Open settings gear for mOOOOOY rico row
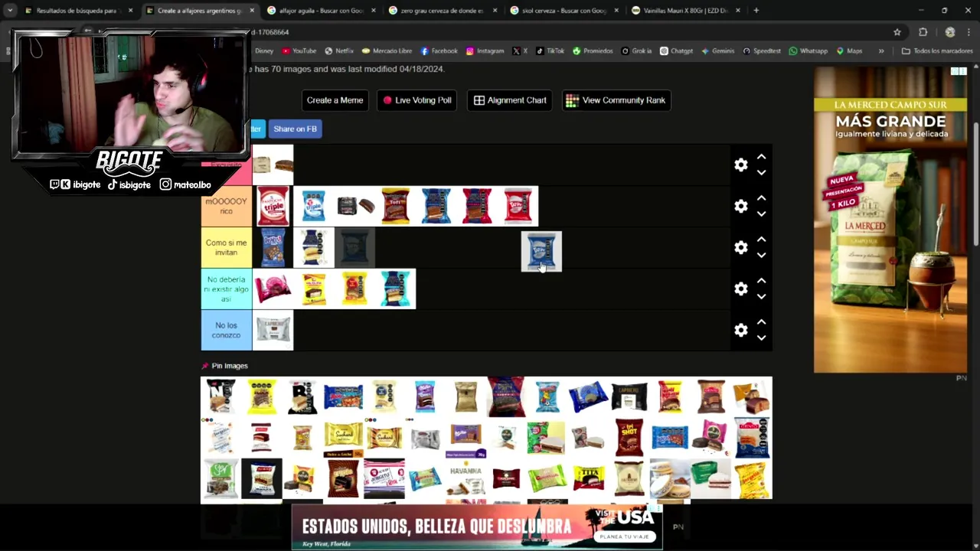The width and height of the screenshot is (980, 551). coord(741,207)
